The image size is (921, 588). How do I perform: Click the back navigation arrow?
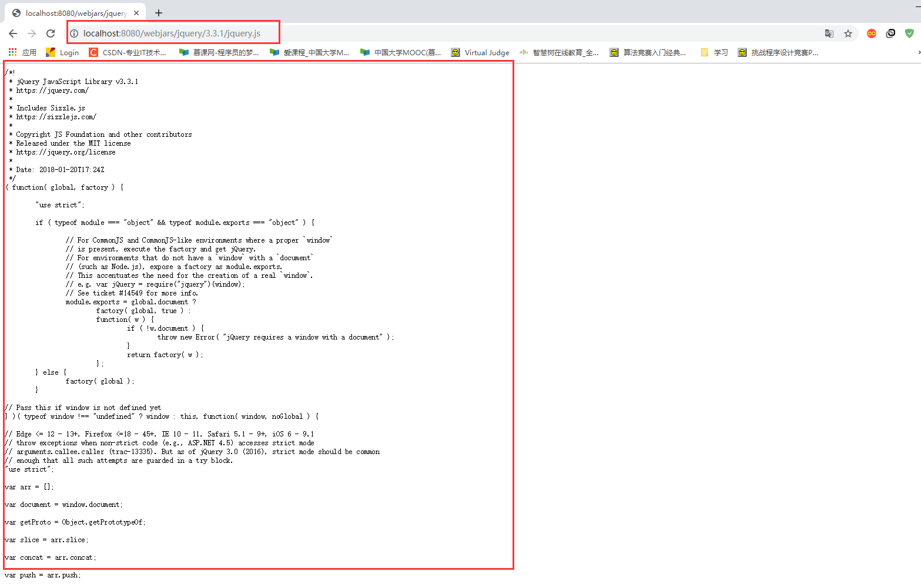coord(13,33)
